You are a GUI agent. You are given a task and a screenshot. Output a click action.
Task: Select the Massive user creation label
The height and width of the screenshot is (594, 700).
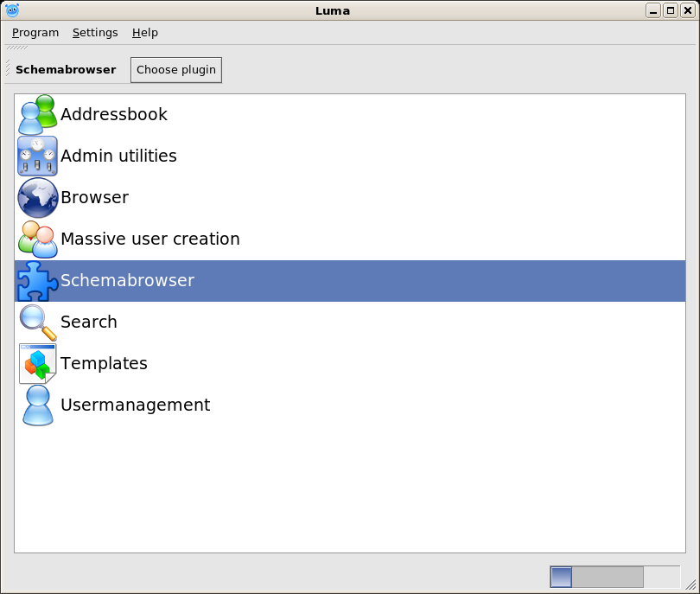pos(150,240)
